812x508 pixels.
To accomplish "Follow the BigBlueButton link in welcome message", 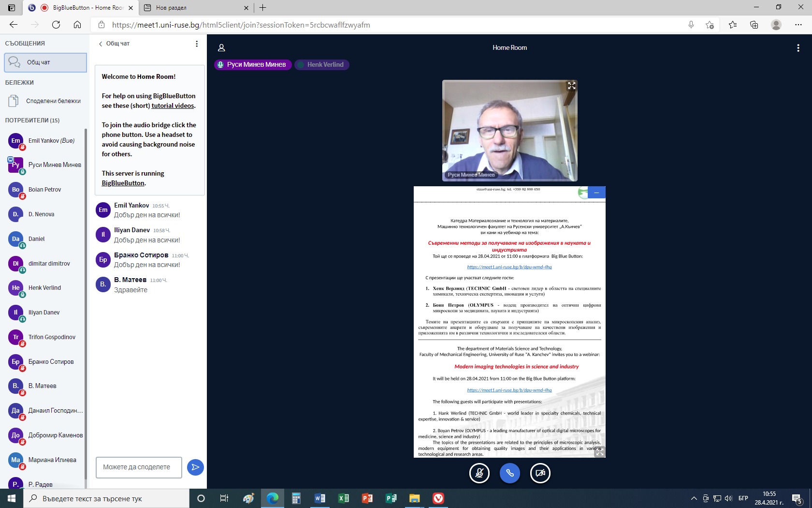I will (123, 183).
